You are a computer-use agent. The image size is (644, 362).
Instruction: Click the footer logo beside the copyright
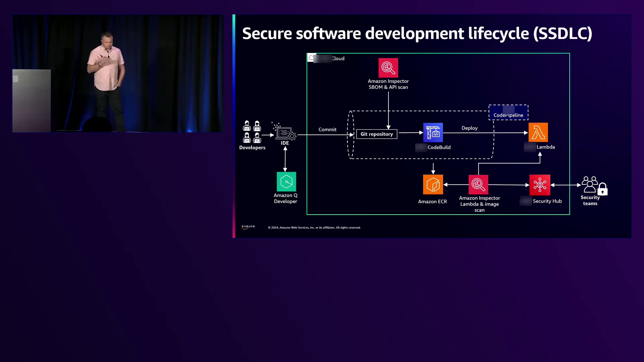click(x=248, y=227)
